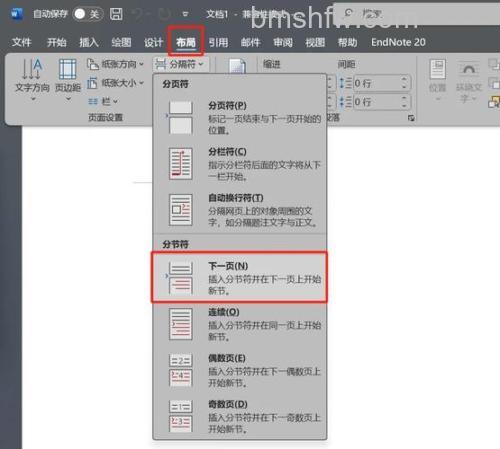Click the next page section icon

(181, 278)
